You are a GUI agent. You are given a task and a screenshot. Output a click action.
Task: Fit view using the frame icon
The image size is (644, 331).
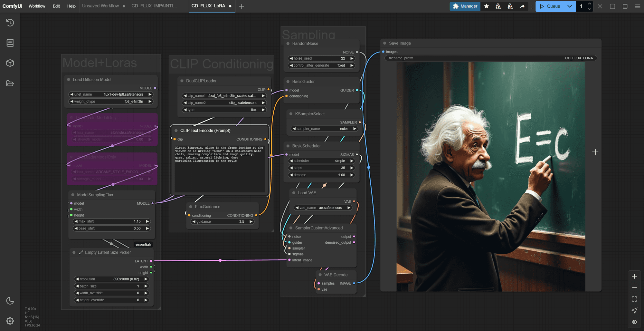pos(634,299)
